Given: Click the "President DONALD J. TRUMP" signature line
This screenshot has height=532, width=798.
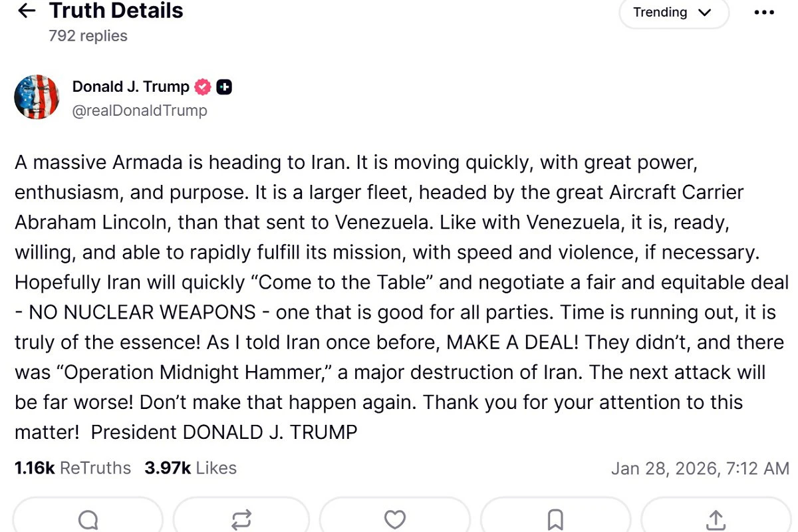Looking at the screenshot, I should (x=224, y=432).
